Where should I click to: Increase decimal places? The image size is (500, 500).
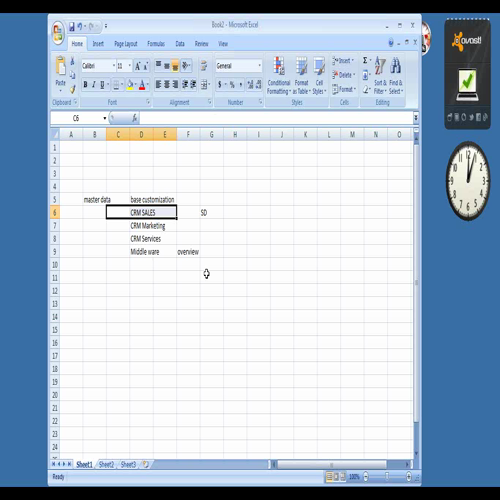[x=250, y=85]
